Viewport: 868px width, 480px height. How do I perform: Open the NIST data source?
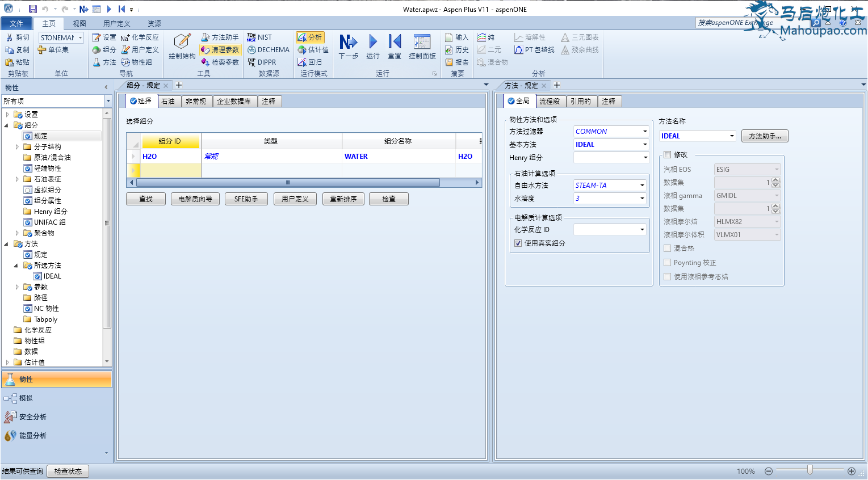pos(259,37)
